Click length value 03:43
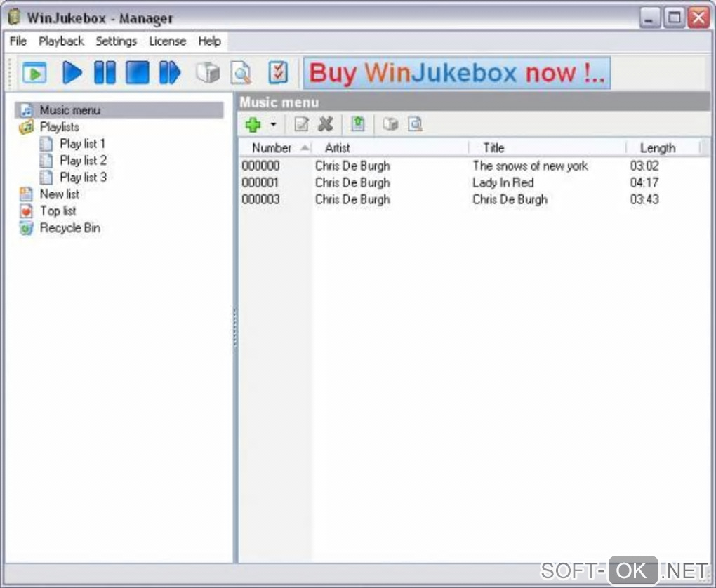This screenshot has width=716, height=588. click(644, 199)
